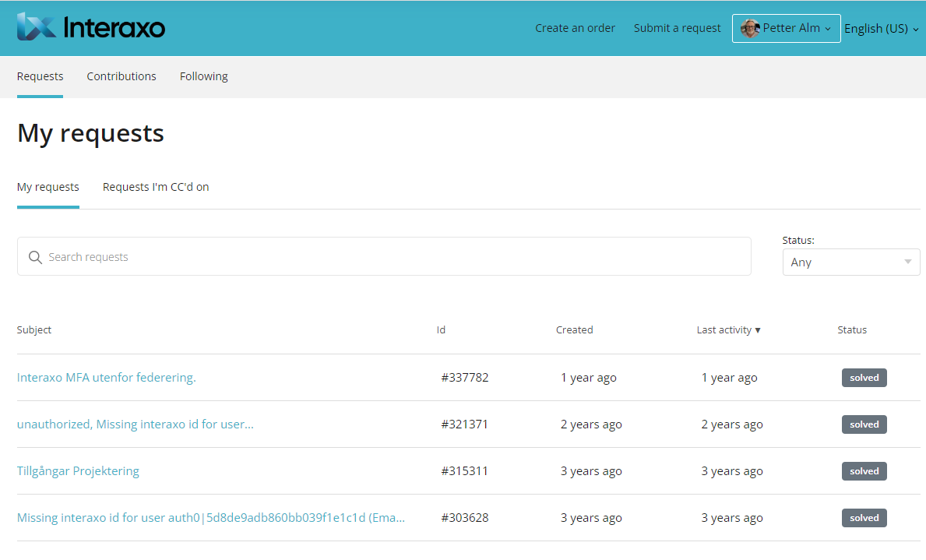
Task: Click the solved badge for request #321371
Action: point(864,424)
